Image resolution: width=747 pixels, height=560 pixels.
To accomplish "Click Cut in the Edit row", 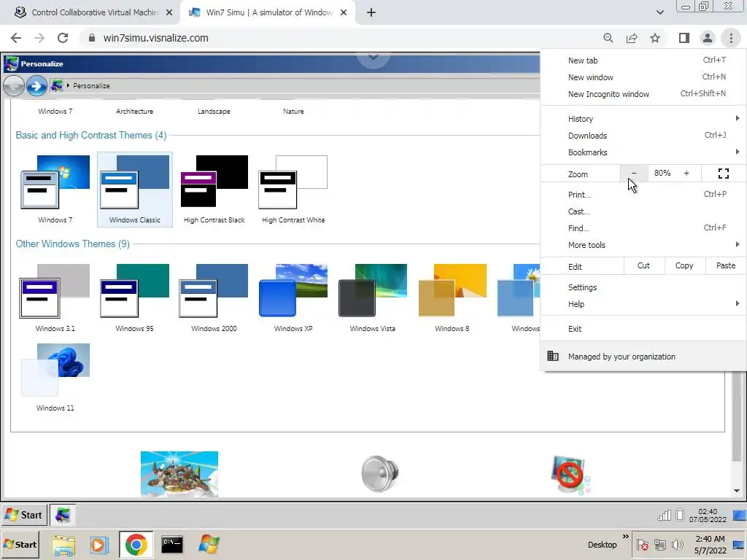I will click(643, 265).
